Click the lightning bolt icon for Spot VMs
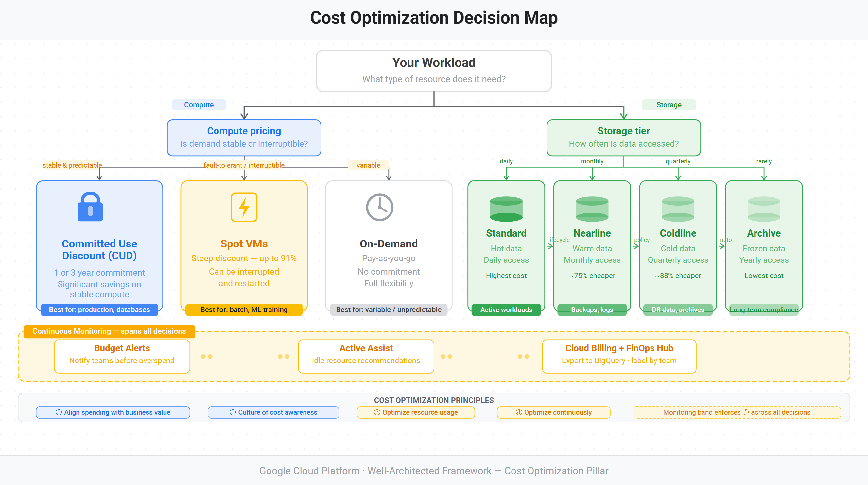Image resolution: width=868 pixels, height=485 pixels. (244, 207)
